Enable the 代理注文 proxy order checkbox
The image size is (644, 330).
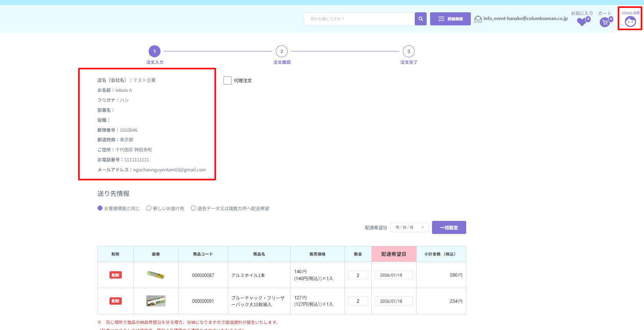pos(227,80)
